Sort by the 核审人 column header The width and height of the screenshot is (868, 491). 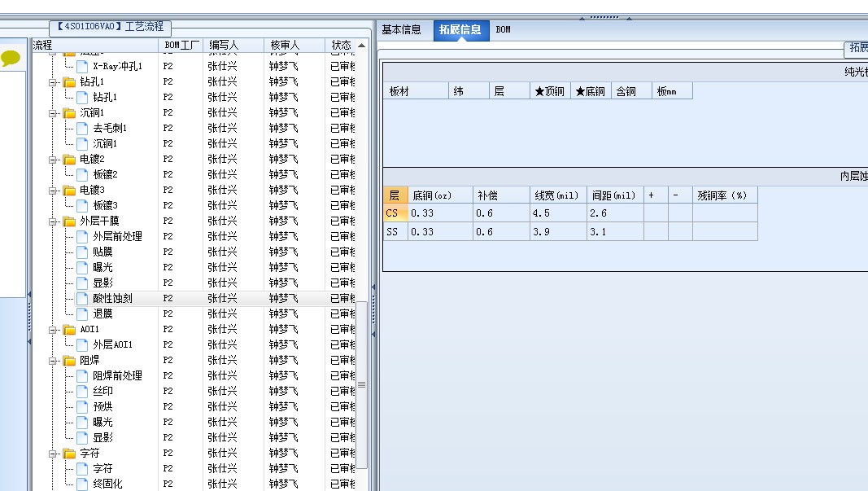point(294,46)
